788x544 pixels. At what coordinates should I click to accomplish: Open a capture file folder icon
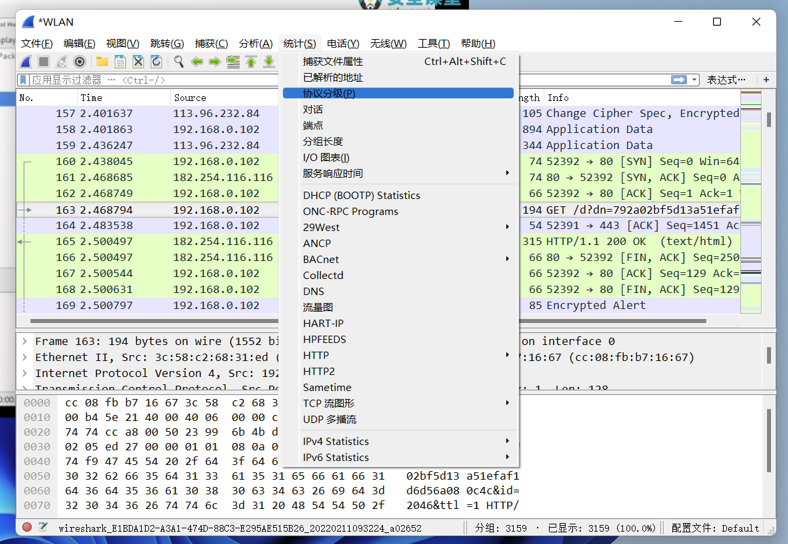pos(102,62)
